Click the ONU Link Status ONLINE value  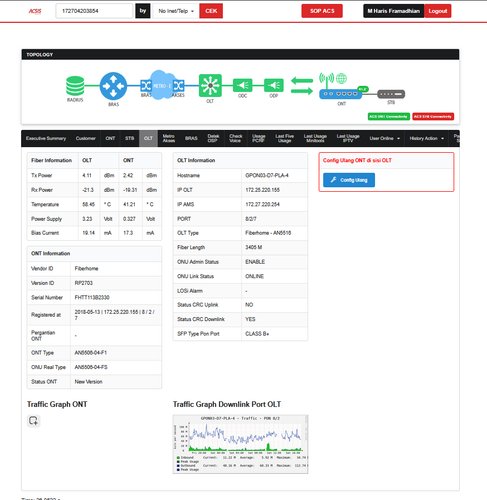(x=255, y=276)
